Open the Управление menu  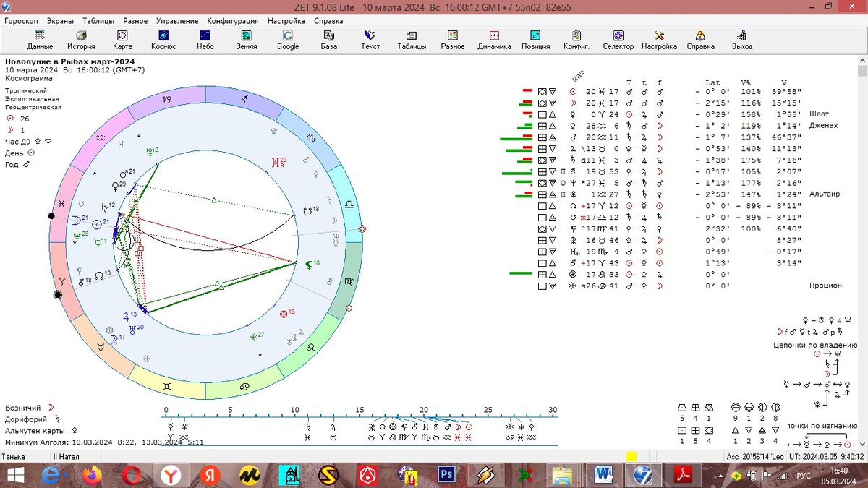pos(177,21)
